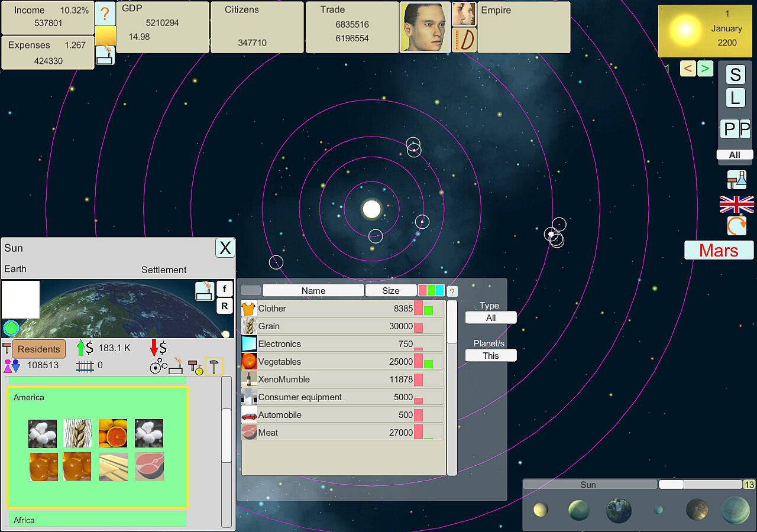Open the ruler portrait

click(x=425, y=27)
